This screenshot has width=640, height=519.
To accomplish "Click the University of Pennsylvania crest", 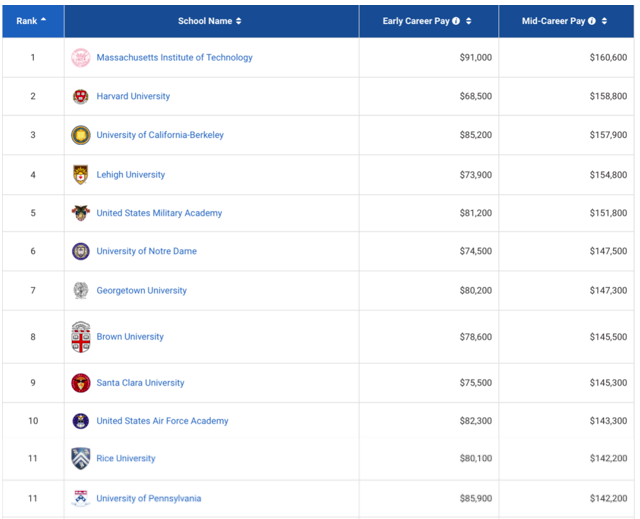I will click(81, 498).
